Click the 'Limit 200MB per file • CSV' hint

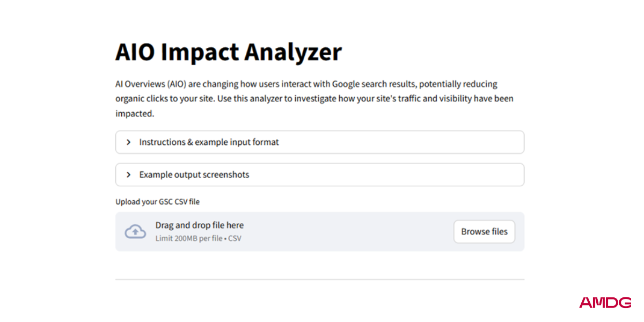pos(198,238)
